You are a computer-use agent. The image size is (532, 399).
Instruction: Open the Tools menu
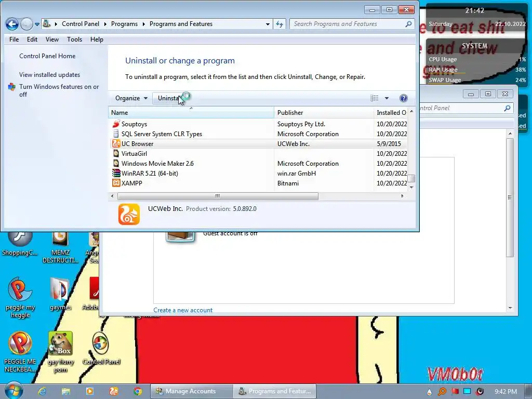74,39
